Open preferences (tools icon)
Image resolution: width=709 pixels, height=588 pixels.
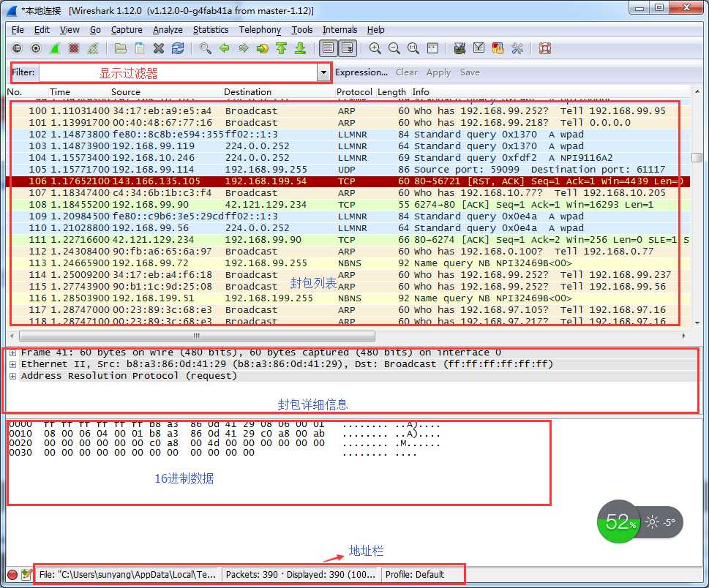click(517, 48)
